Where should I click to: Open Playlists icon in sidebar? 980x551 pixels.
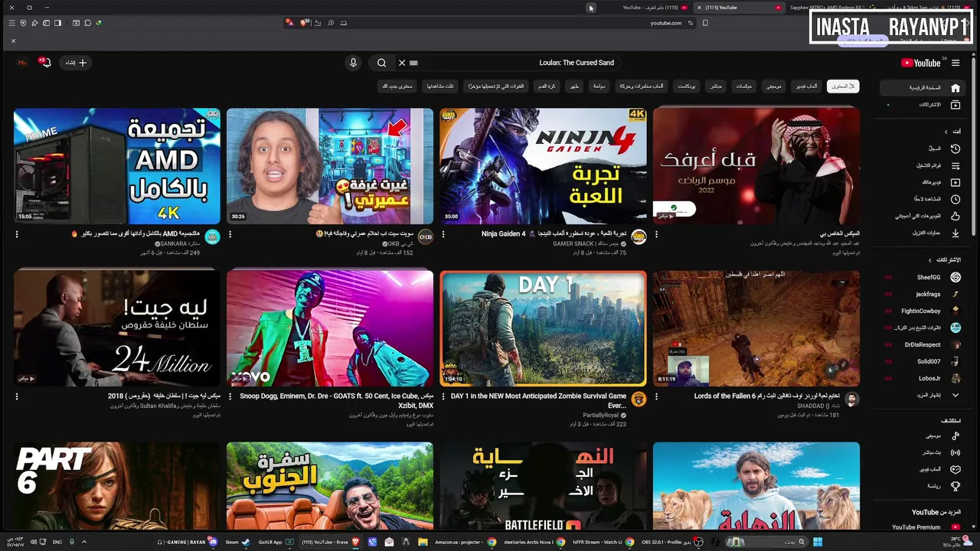point(955,165)
